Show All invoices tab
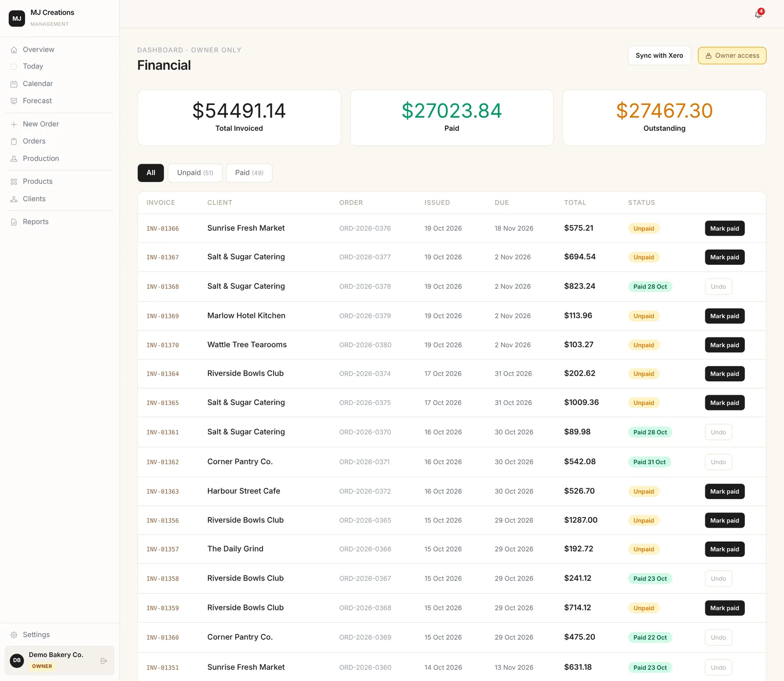This screenshot has height=681, width=784. [151, 173]
